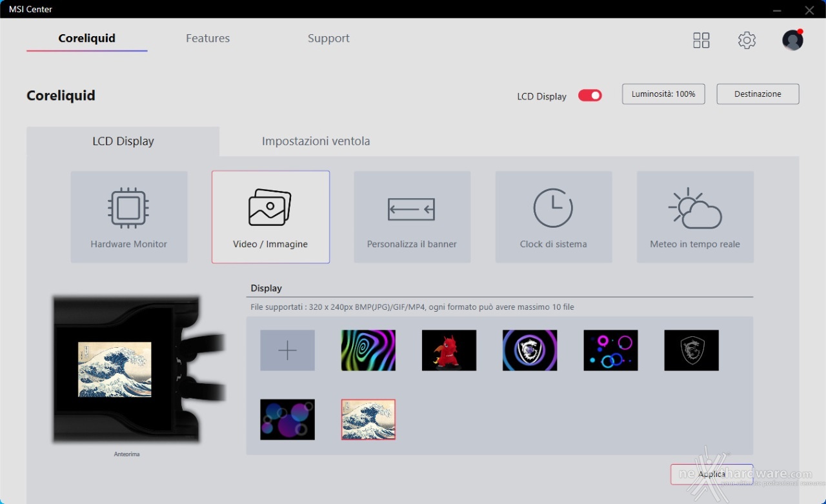Close the MSI Center window
Screen dimensions: 826x504
pyautogui.click(x=809, y=10)
